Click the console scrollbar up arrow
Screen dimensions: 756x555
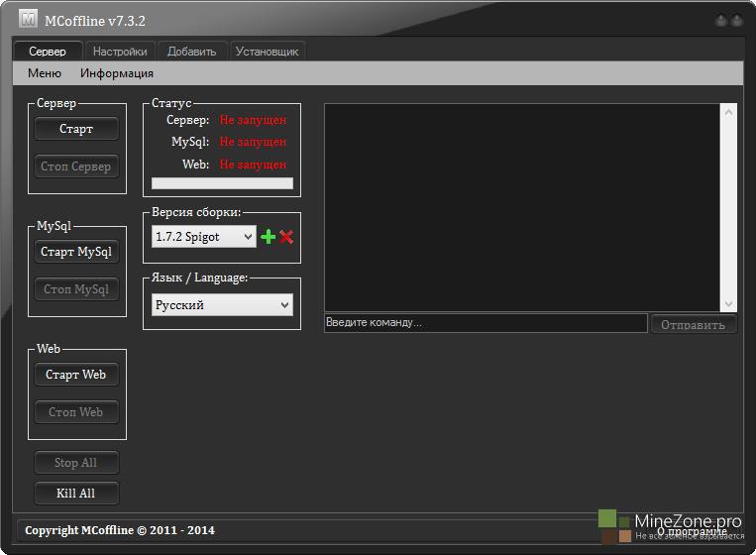coord(729,112)
